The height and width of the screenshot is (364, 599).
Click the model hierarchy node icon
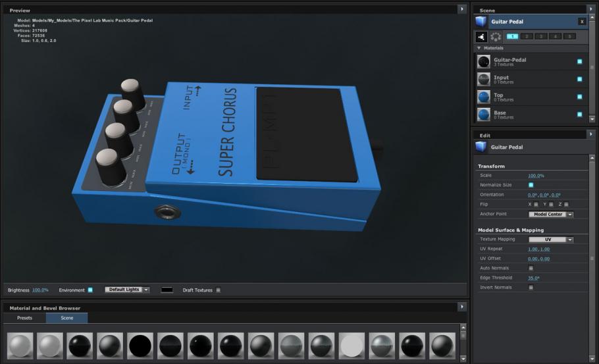coord(481,37)
